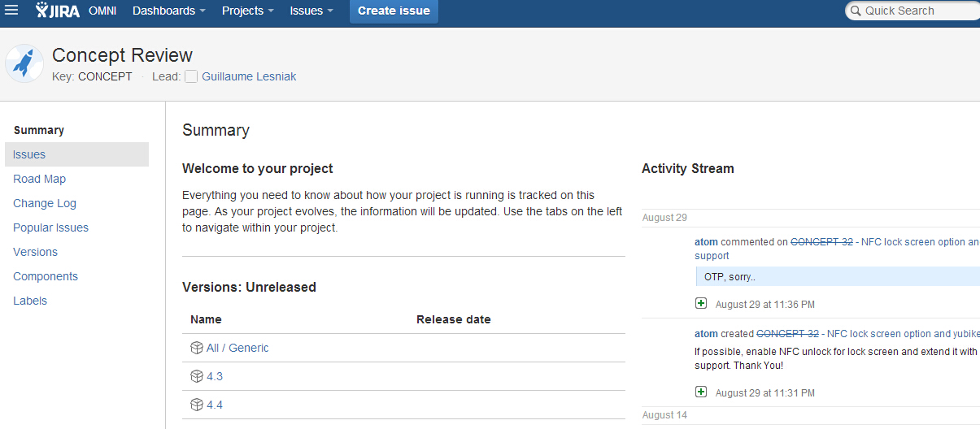Focus the Quick Search field
The height and width of the screenshot is (429, 980).
[x=912, y=11]
